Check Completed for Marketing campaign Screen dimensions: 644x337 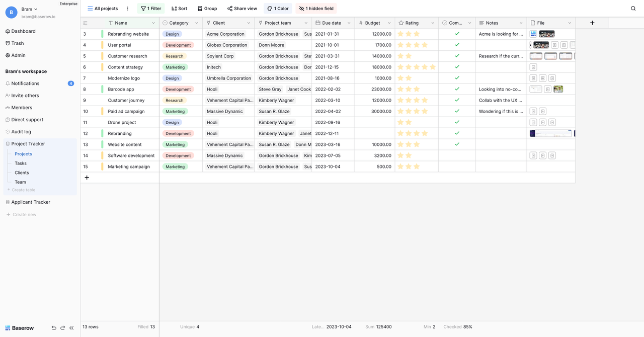(x=457, y=166)
